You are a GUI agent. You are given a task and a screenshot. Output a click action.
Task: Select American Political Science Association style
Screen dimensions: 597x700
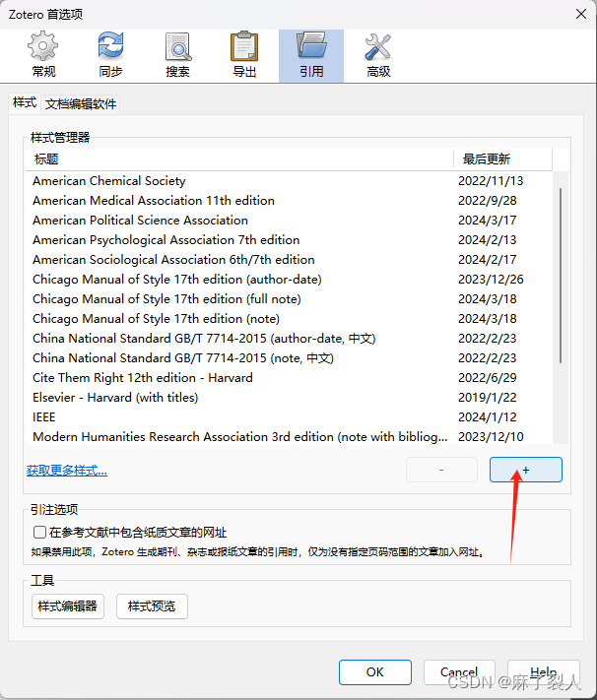pos(289,221)
